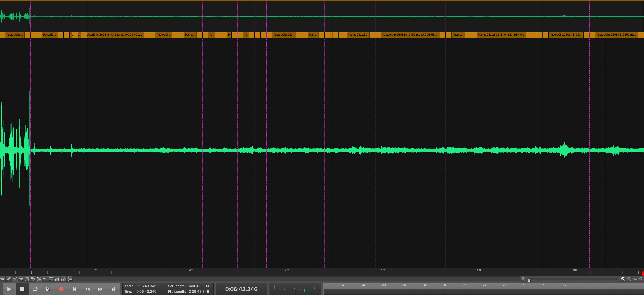Image resolution: width=644 pixels, height=295 pixels.
Task: Select the pencil draw tool
Action: pyautogui.click(x=8, y=279)
